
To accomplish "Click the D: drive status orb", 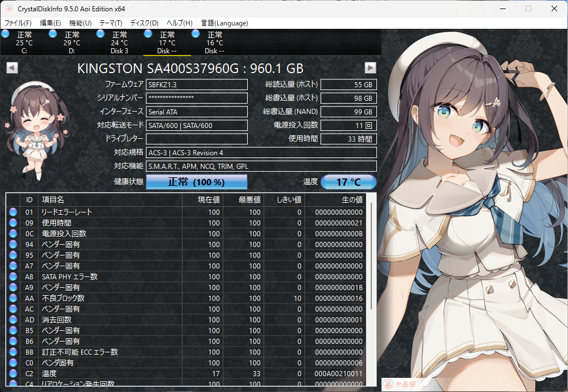I will [53, 34].
